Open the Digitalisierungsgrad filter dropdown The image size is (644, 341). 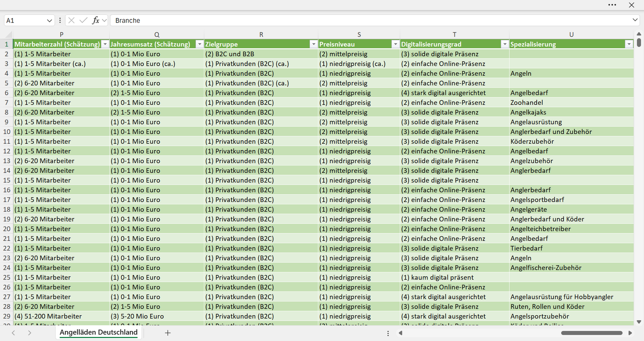coord(505,44)
